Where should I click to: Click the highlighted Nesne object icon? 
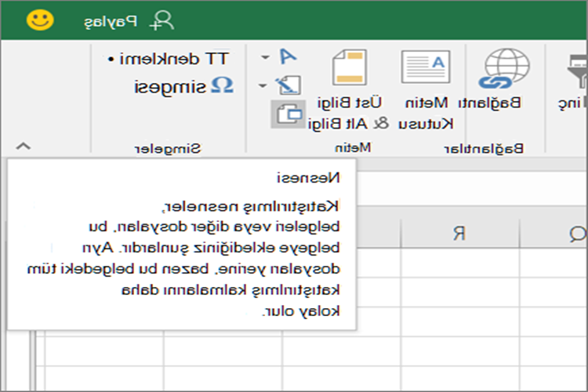[x=289, y=114]
